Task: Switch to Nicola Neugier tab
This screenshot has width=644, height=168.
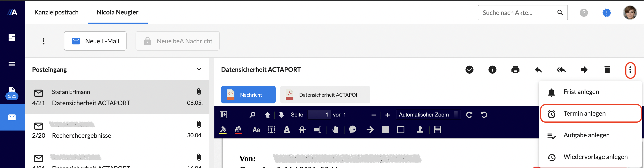Action: tap(118, 12)
